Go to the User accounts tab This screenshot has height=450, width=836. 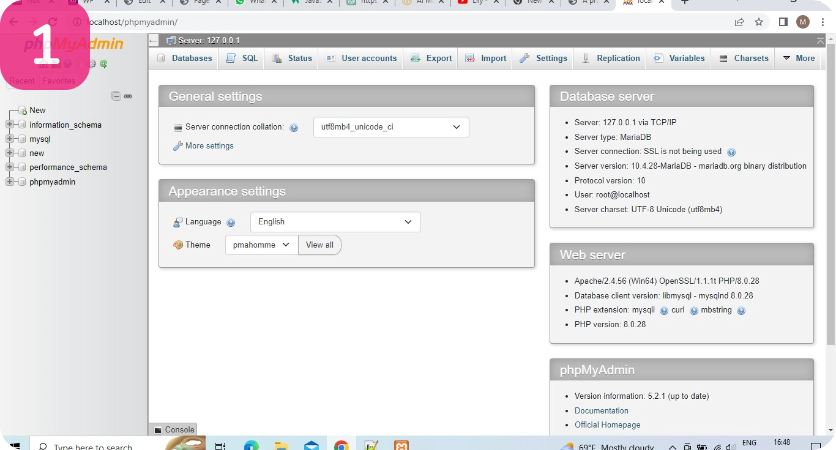[361, 58]
